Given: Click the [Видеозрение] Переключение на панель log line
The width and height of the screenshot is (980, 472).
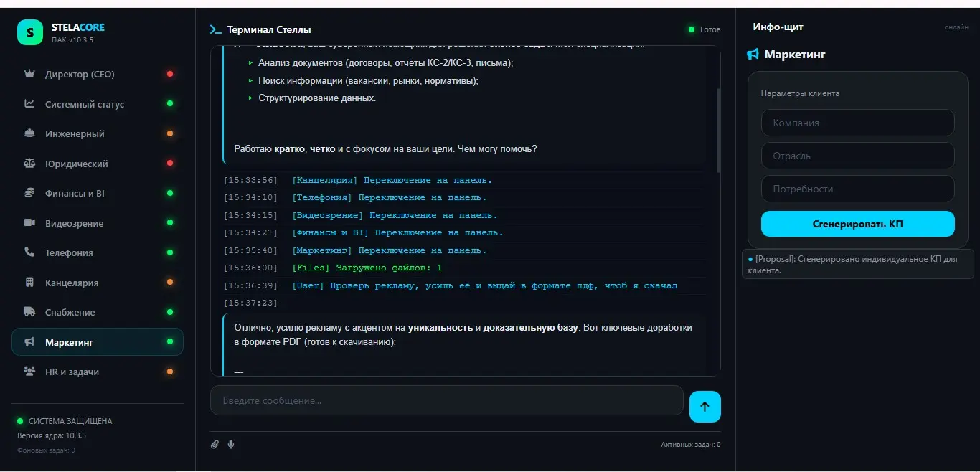Looking at the screenshot, I should pos(395,215).
